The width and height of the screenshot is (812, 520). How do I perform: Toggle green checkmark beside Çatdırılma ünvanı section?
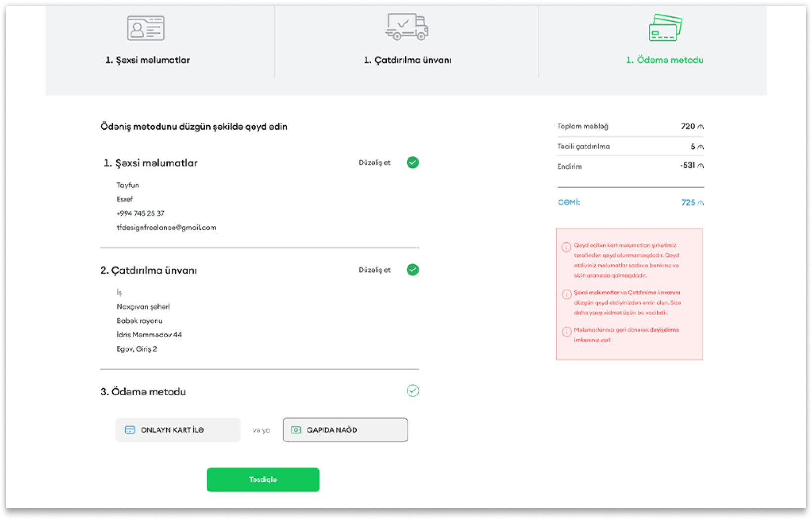413,270
